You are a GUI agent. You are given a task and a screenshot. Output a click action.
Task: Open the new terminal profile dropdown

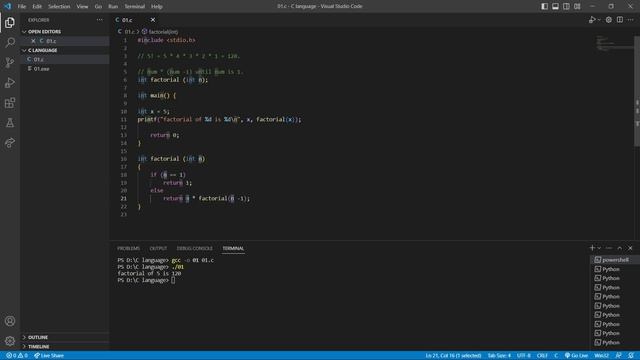[x=599, y=248]
